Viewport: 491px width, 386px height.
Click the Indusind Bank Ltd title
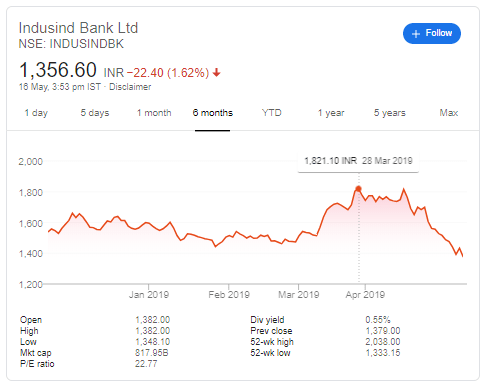click(78, 28)
